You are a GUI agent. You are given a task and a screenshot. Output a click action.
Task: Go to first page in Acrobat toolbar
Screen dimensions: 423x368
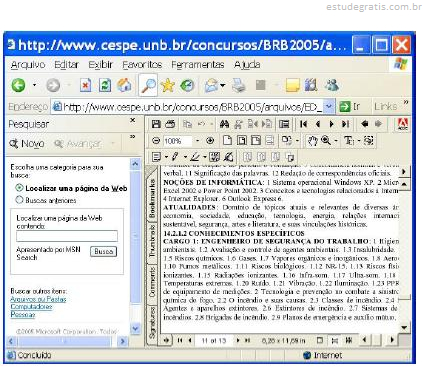tap(303, 124)
